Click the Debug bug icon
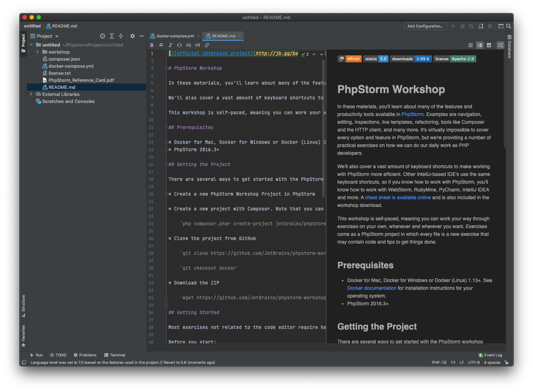Screen dimensions: 533x392 (462, 26)
